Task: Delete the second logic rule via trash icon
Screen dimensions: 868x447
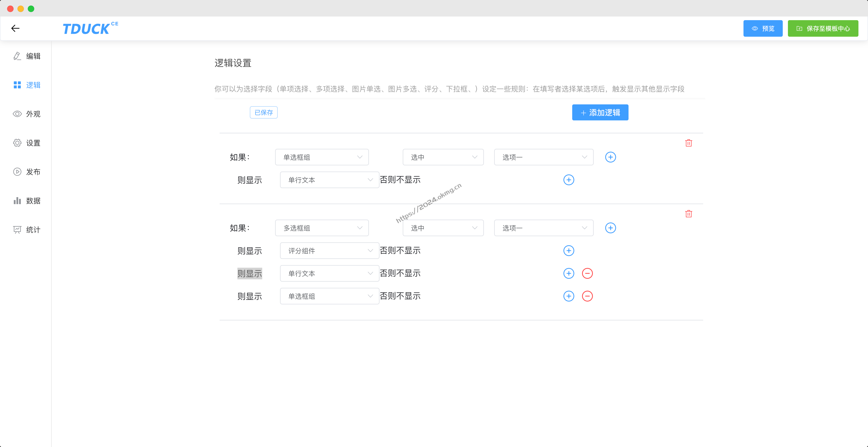Action: click(x=689, y=213)
